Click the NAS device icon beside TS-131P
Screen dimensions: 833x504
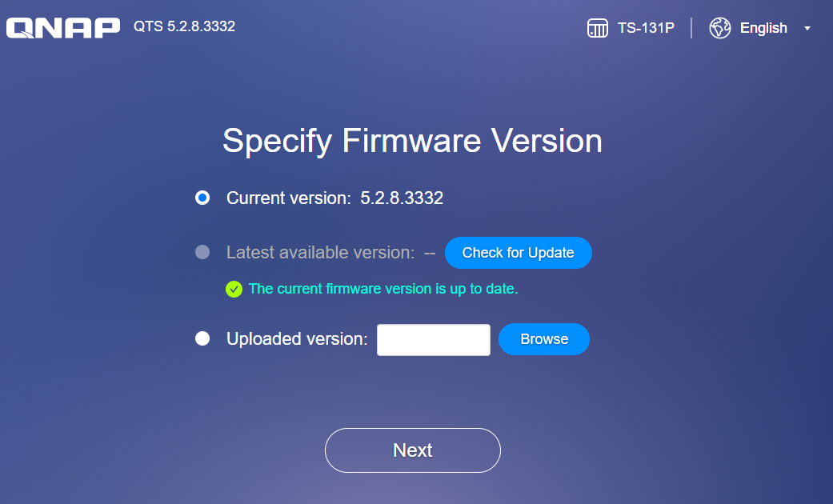[598, 28]
